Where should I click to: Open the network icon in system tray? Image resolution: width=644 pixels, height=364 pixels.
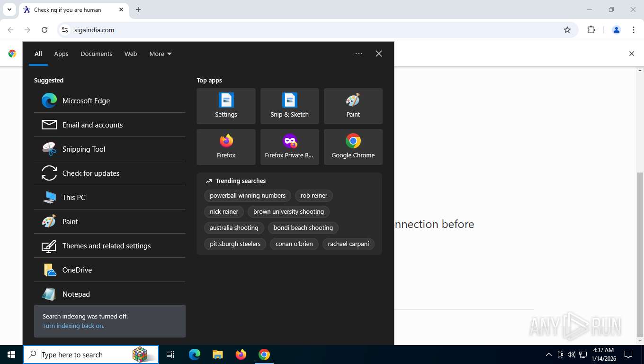pyautogui.click(x=583, y=355)
